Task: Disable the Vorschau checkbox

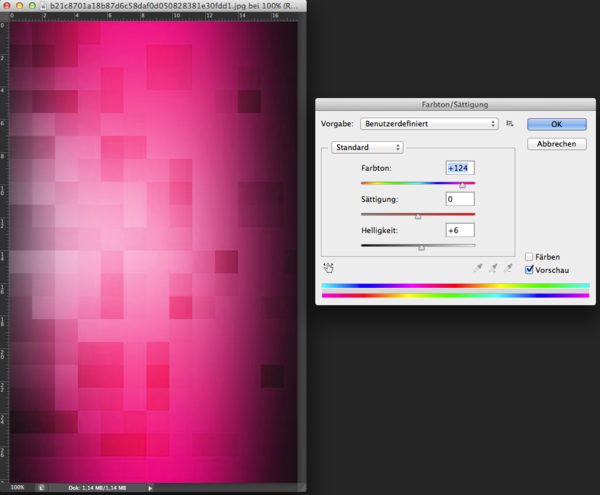Action: [529, 270]
